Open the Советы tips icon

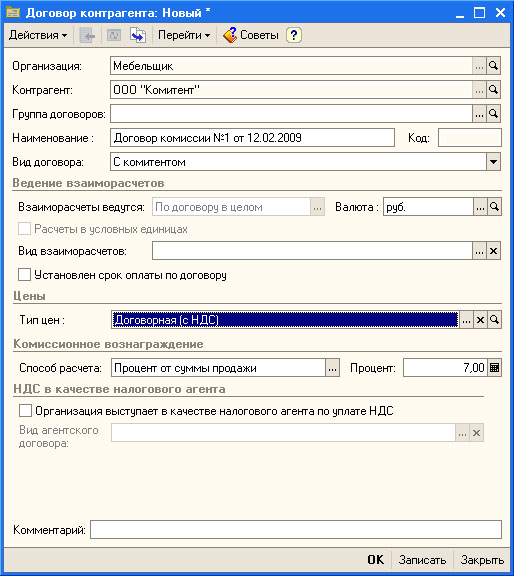tap(230, 35)
